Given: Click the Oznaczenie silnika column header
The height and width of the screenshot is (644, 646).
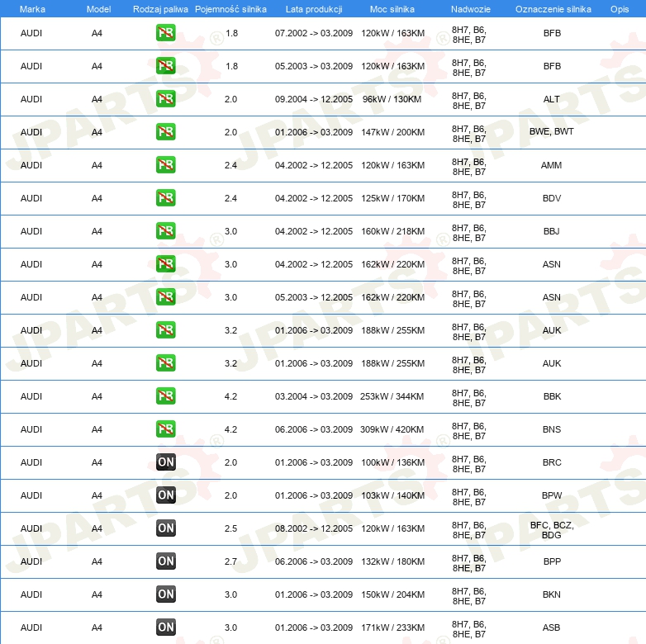Looking at the screenshot, I should click(551, 8).
